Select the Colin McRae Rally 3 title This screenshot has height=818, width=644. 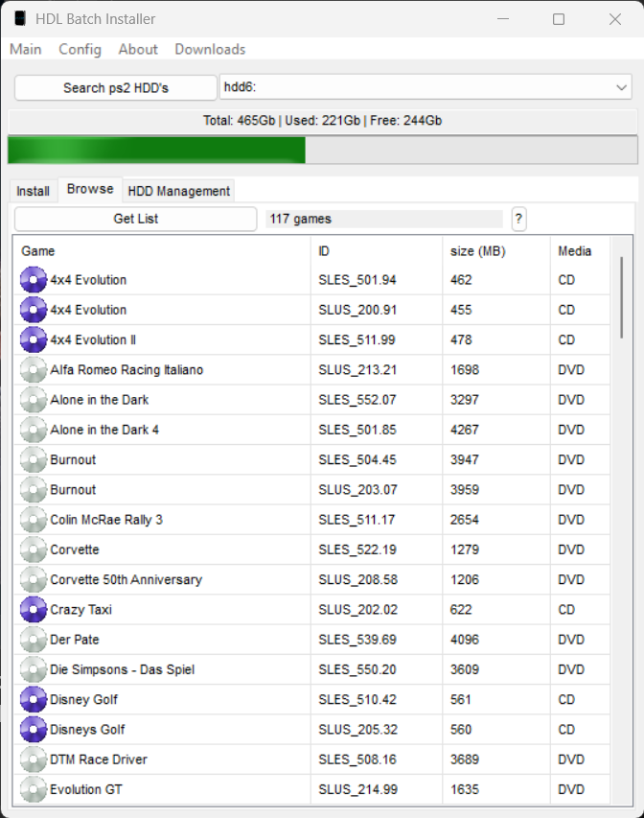pos(106,520)
